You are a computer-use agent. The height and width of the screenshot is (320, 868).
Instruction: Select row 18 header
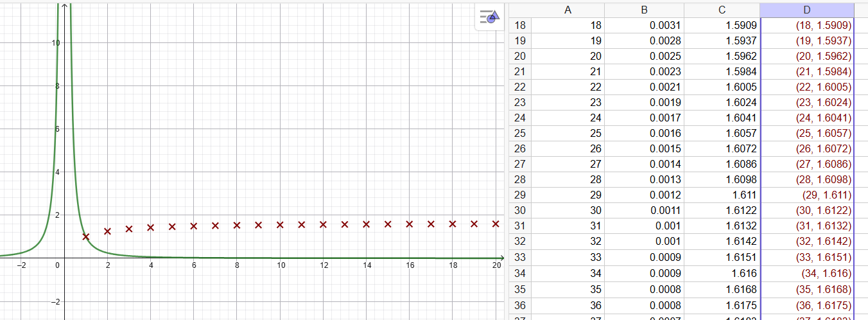[x=520, y=26]
